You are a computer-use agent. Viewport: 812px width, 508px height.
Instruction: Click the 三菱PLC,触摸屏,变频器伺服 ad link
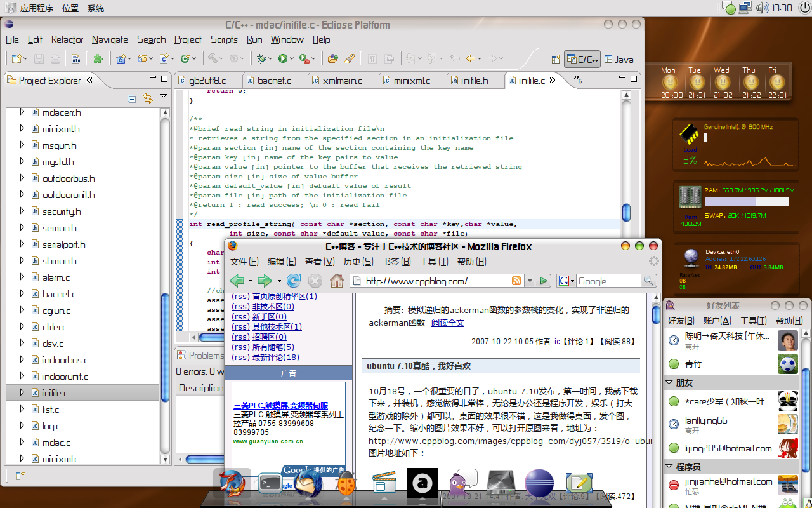point(280,406)
